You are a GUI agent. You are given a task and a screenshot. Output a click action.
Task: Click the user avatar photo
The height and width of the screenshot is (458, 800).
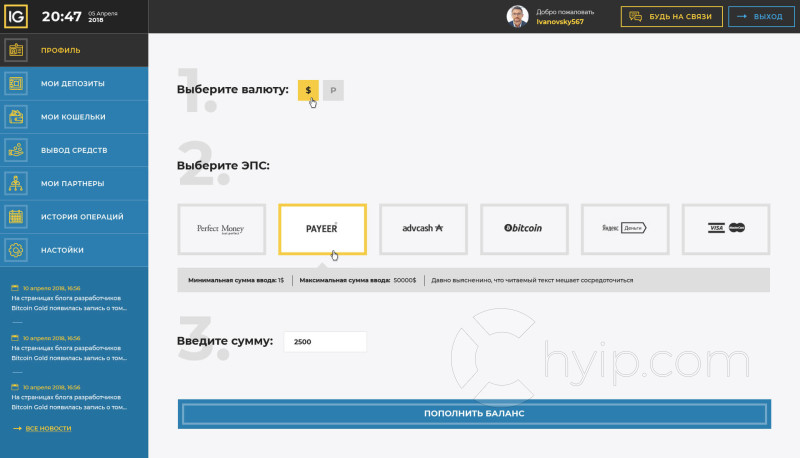(517, 16)
